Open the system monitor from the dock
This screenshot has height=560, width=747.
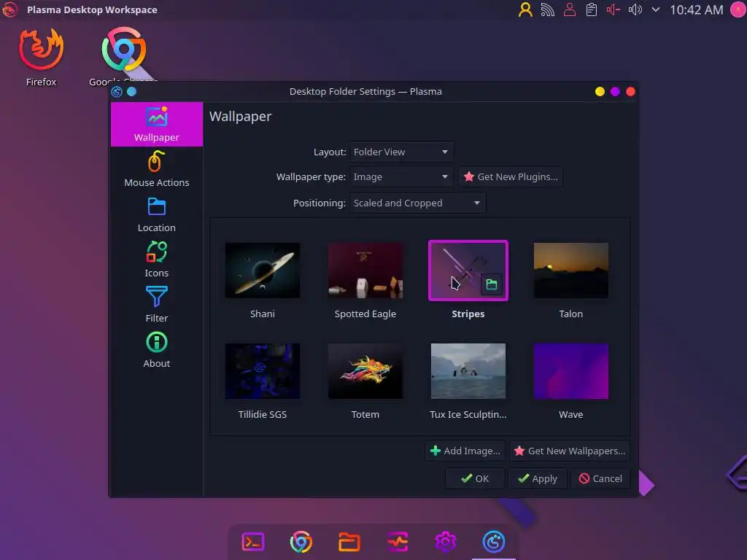click(398, 542)
